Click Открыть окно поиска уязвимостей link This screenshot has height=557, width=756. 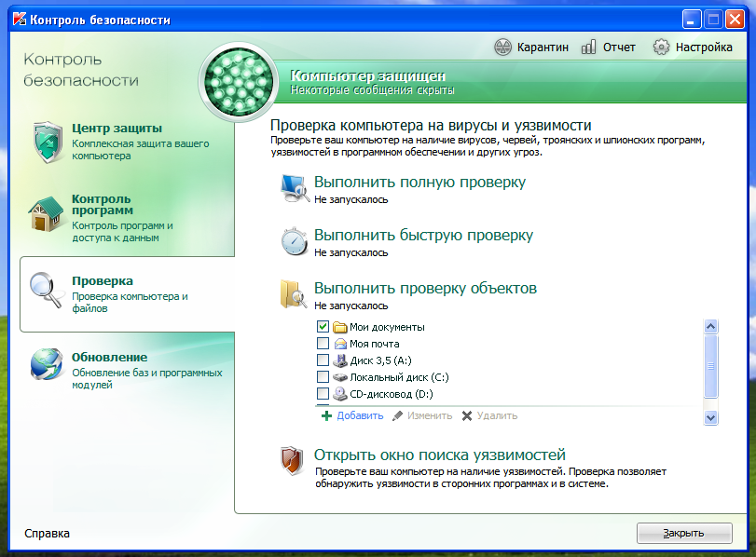coord(440,455)
